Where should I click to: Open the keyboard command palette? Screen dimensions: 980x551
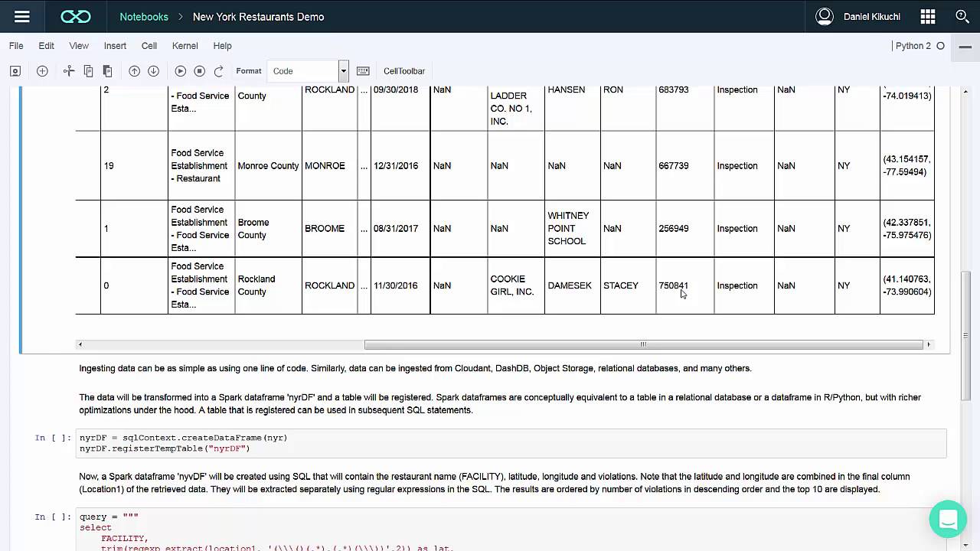[x=363, y=71]
